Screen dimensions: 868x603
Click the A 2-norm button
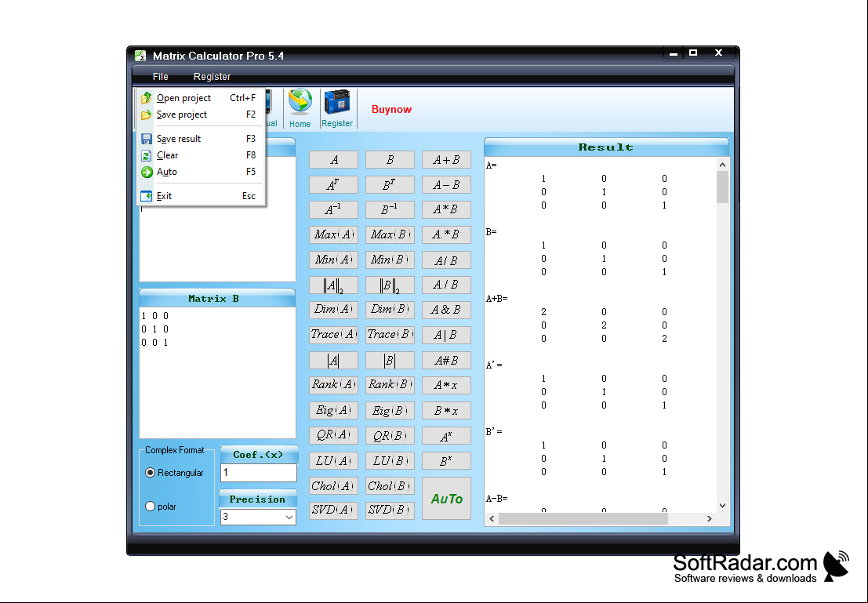[333, 285]
